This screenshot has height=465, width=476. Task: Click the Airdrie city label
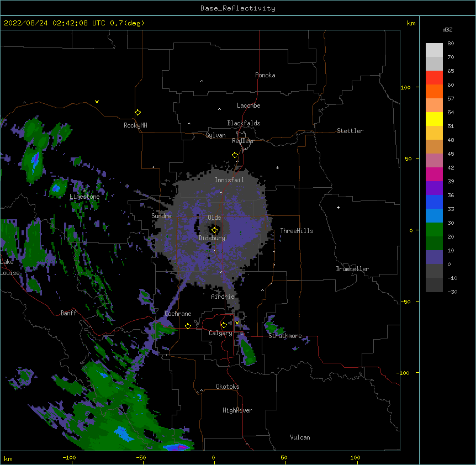click(223, 297)
